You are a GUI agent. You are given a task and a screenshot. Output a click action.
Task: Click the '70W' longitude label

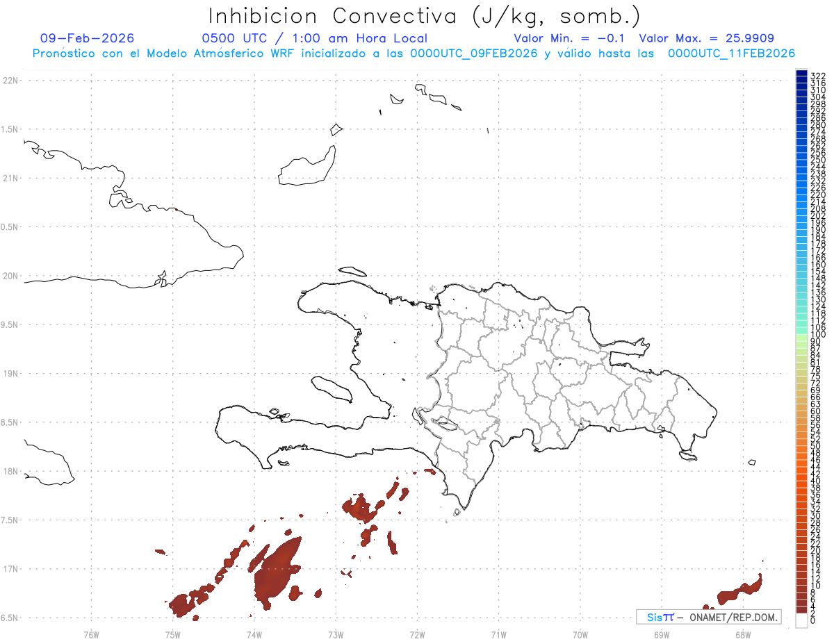[580, 634]
